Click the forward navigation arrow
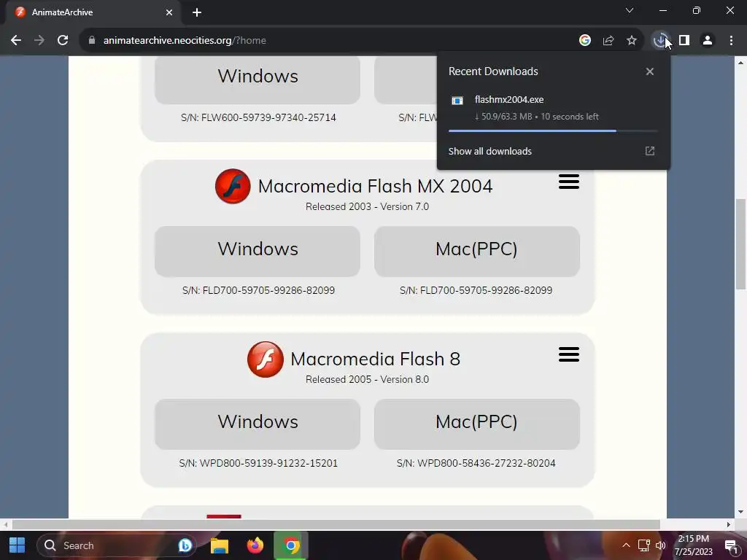Image resolution: width=747 pixels, height=560 pixels. 39,41
